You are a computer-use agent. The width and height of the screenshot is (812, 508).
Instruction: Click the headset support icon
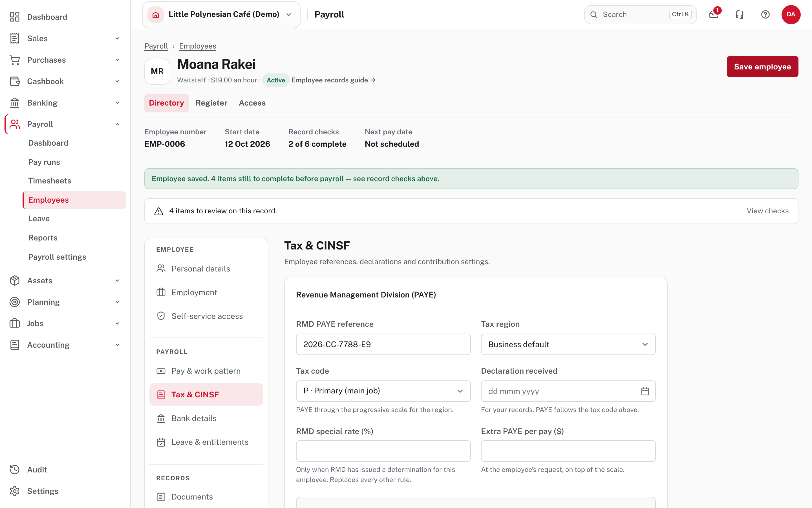740,14
